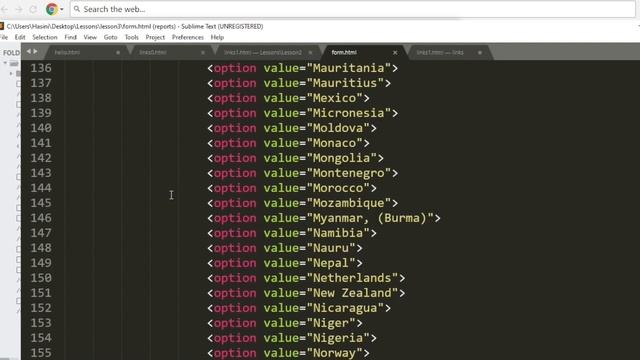The image size is (640, 360).
Task: Click the Montenegro value text
Action: (348, 173)
